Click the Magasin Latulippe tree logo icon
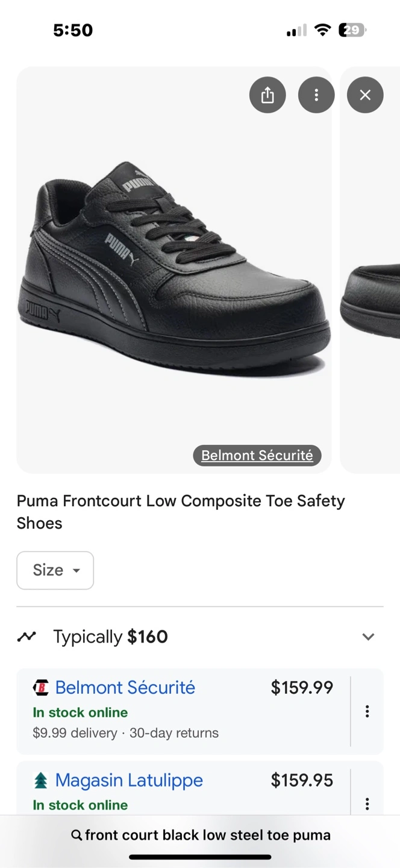The width and height of the screenshot is (400, 868). pyautogui.click(x=40, y=781)
